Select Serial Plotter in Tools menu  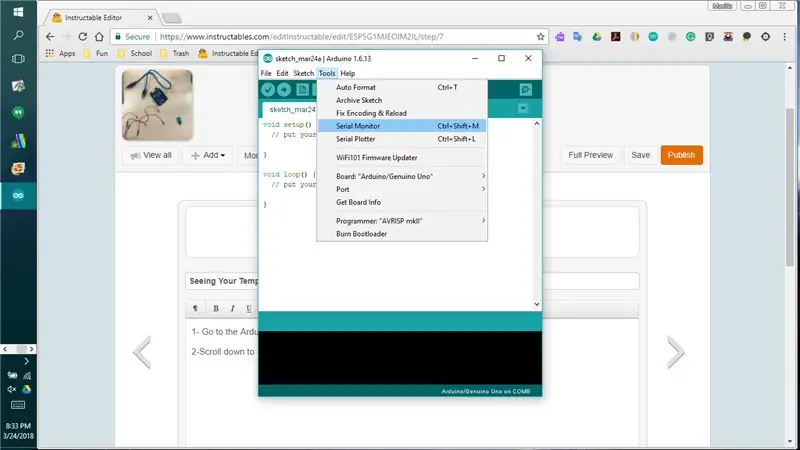click(x=402, y=139)
